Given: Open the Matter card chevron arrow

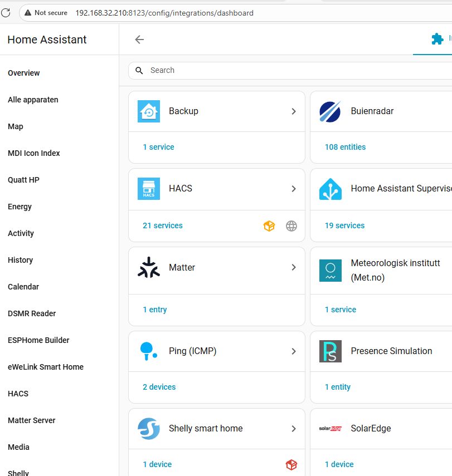Looking at the screenshot, I should (294, 268).
